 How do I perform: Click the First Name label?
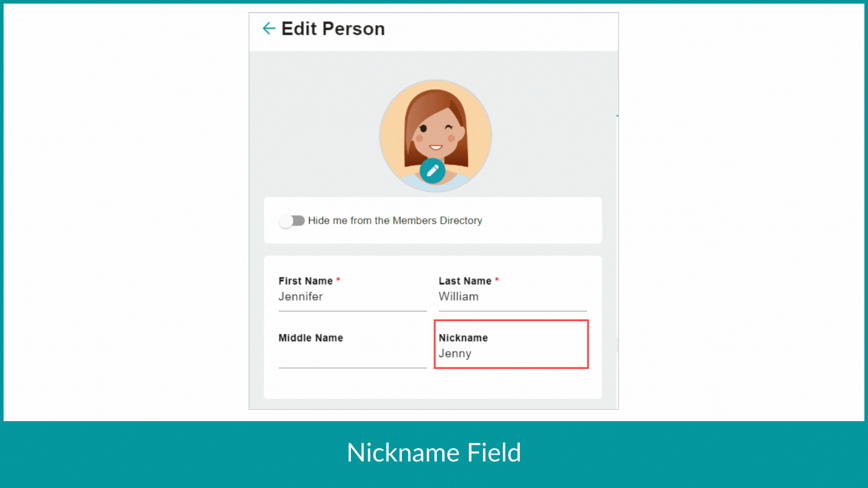pyautogui.click(x=306, y=281)
